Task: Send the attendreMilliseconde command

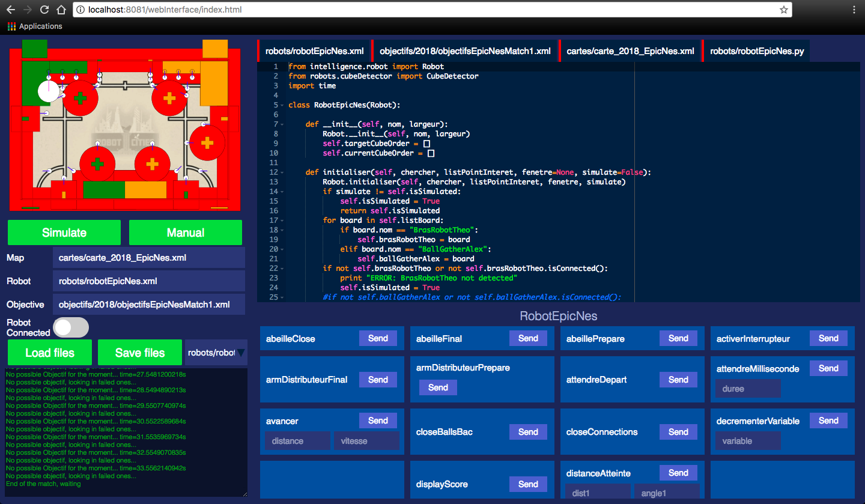Action: click(828, 368)
